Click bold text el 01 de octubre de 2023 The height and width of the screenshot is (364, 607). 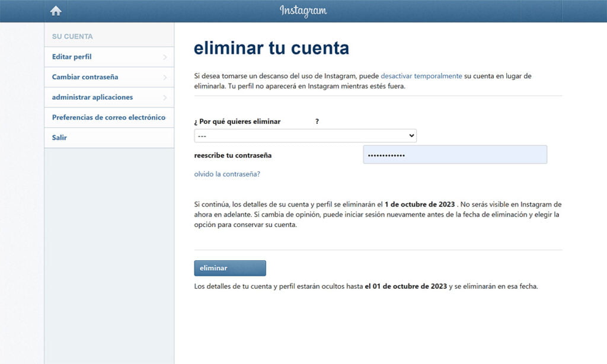tap(405, 286)
